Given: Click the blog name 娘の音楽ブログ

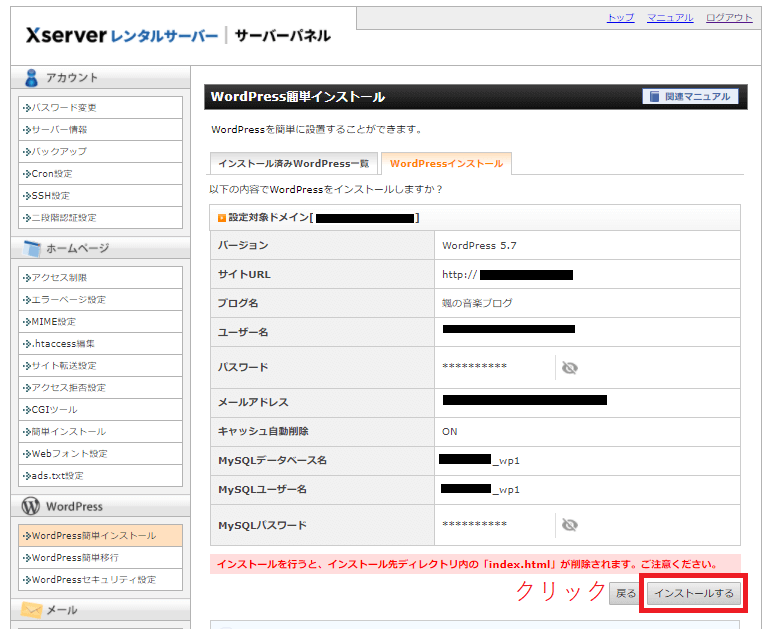Looking at the screenshot, I should [477, 303].
